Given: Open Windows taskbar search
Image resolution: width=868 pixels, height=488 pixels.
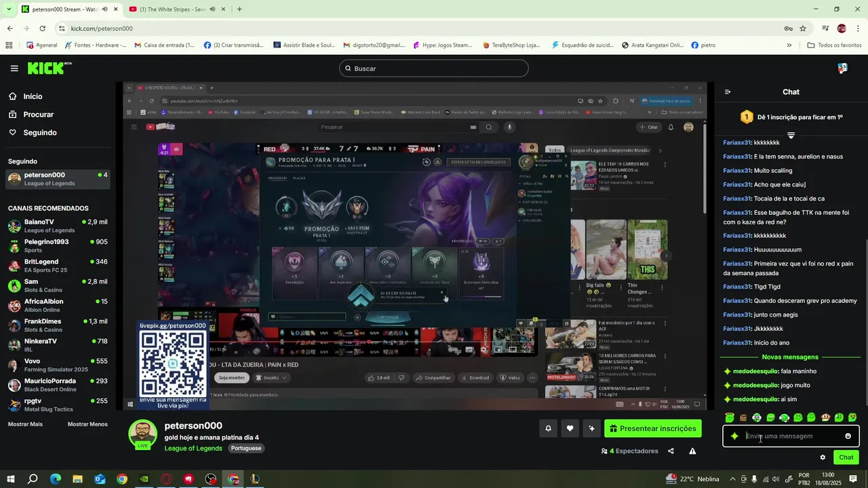Looking at the screenshot, I should coord(33,479).
